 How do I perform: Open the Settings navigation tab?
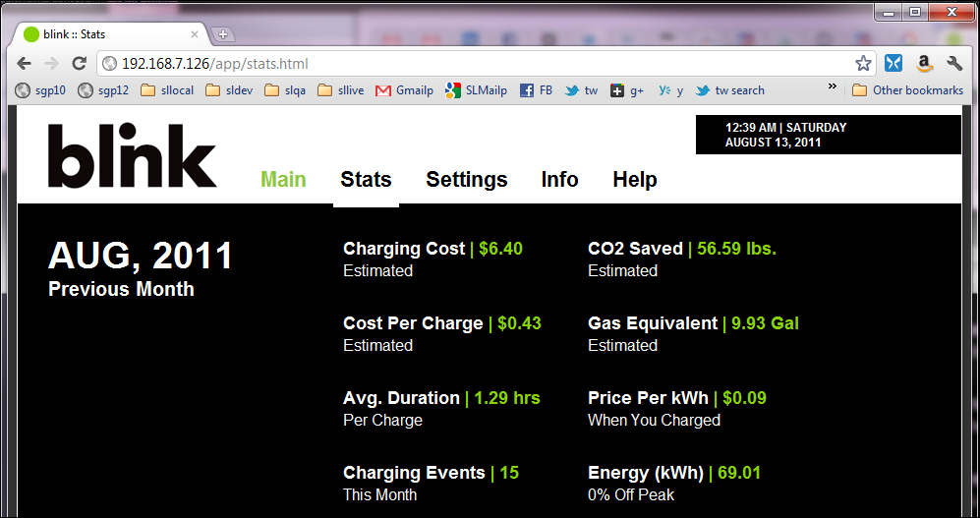(x=466, y=179)
